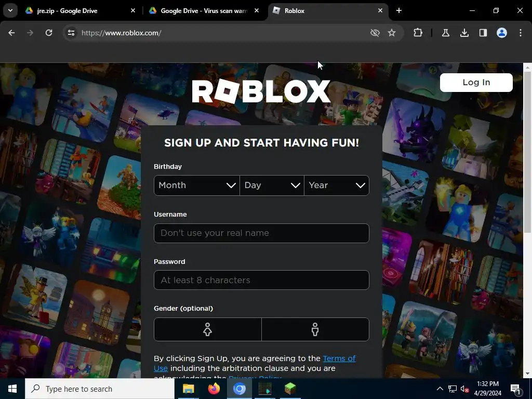Show hidden system tray icons

(440, 389)
